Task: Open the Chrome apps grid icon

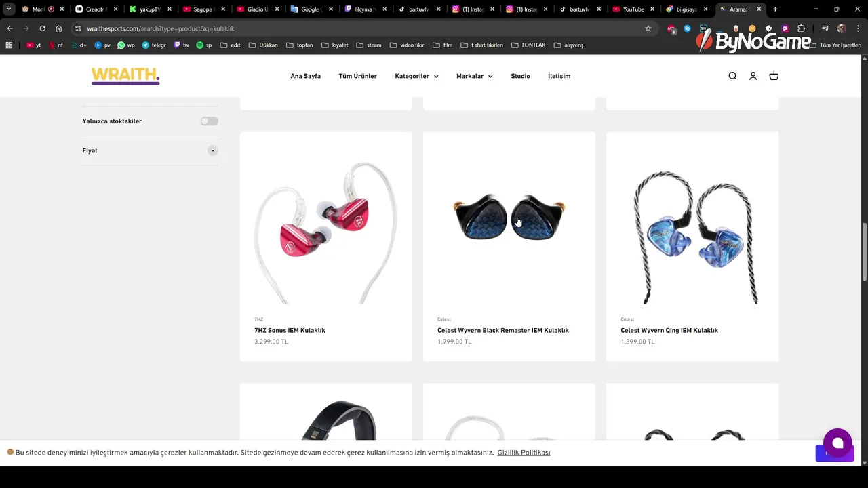Action: pos(9,45)
